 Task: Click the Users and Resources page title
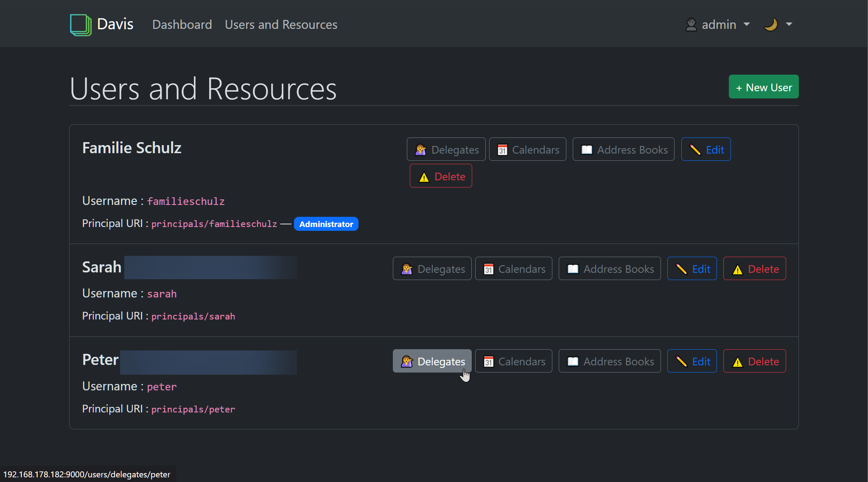pyautogui.click(x=203, y=89)
